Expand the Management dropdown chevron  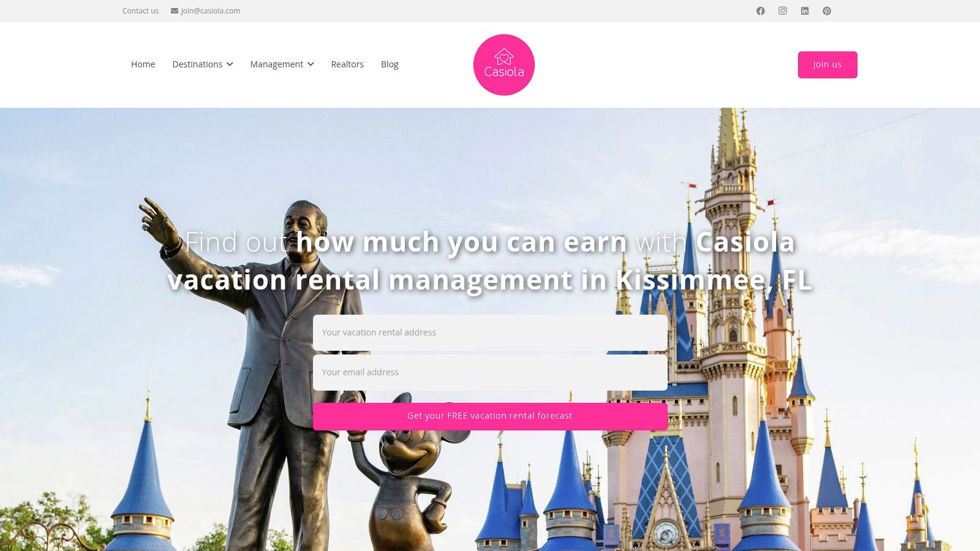[x=311, y=64]
